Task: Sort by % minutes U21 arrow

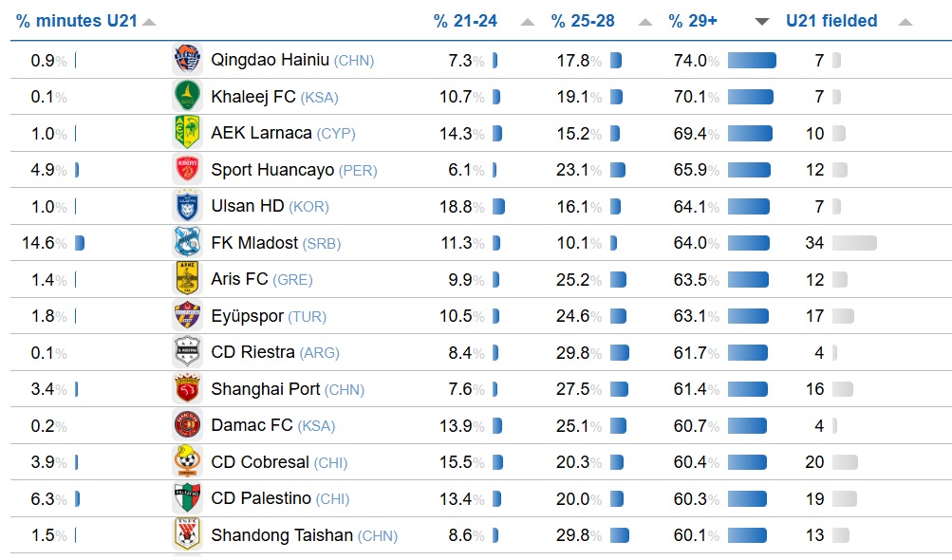Action: tap(149, 22)
